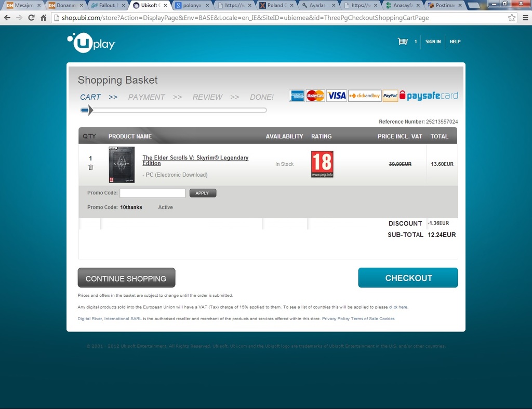Click the browser address bar URL
Screen dimensions: 532x409
[x=245, y=18]
